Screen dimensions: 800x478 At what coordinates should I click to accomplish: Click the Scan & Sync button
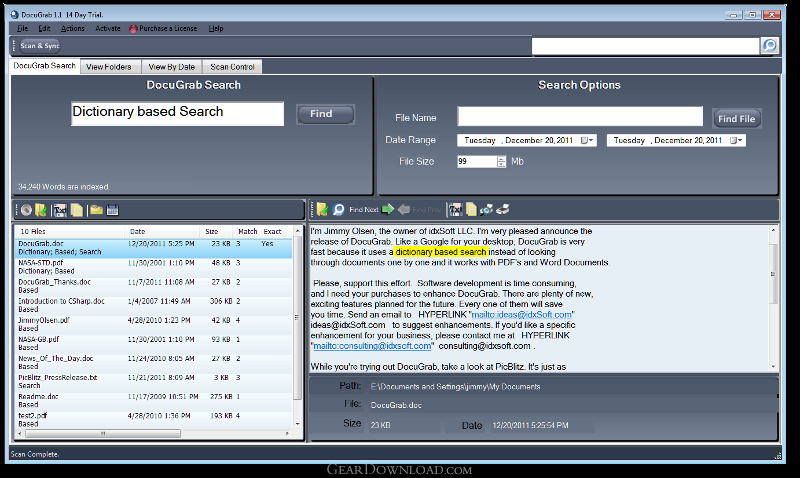pos(40,45)
